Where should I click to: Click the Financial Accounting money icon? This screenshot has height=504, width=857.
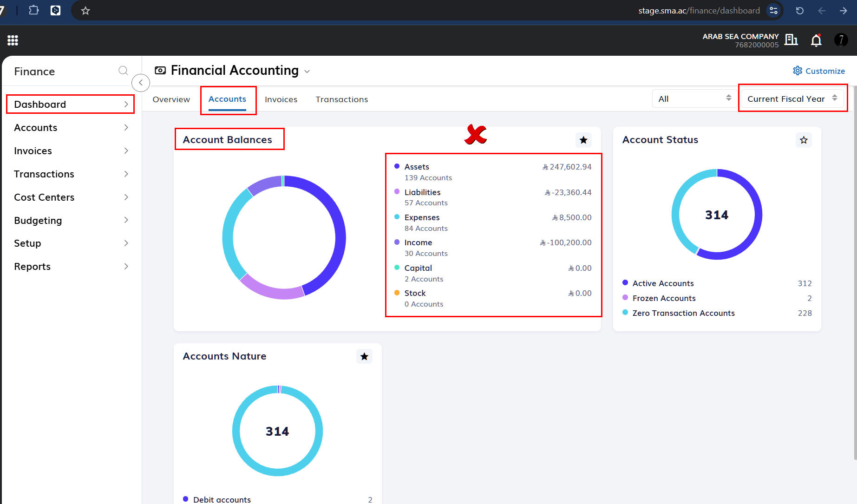click(160, 71)
